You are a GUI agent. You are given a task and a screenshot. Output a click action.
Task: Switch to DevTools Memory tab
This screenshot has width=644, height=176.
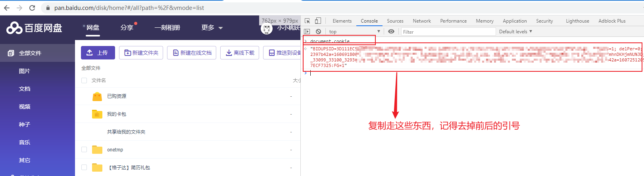[485, 21]
